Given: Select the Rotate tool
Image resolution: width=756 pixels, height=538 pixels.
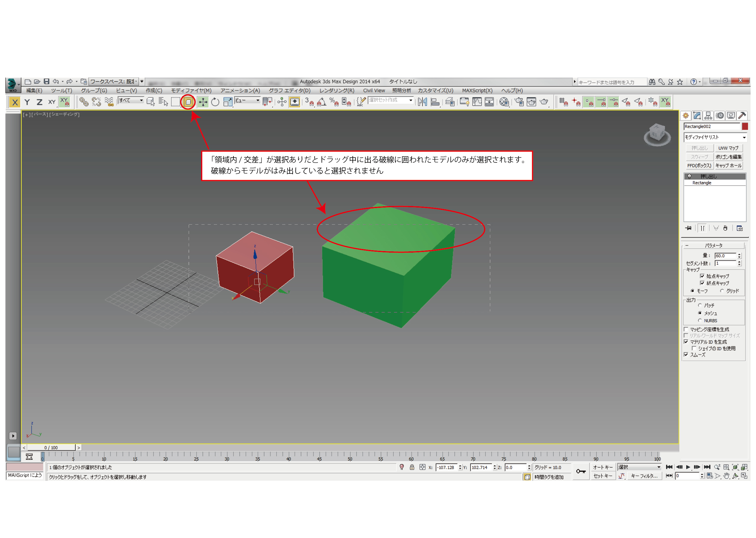Looking at the screenshot, I should point(215,102).
